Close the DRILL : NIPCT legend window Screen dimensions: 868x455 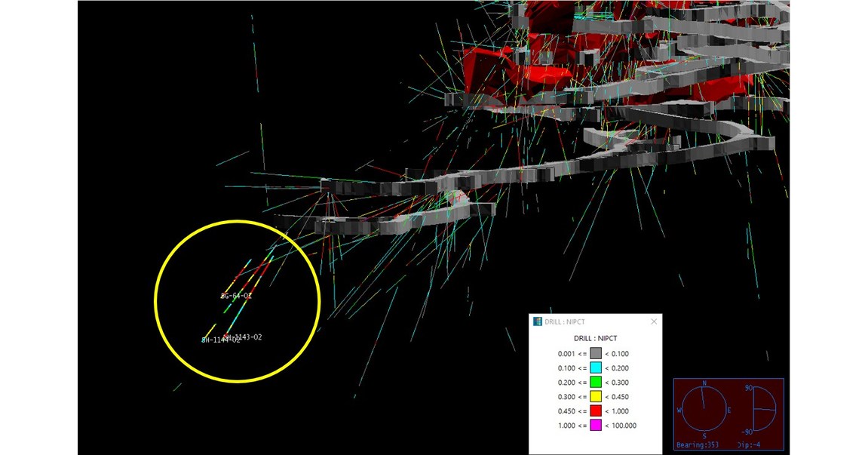coord(653,321)
